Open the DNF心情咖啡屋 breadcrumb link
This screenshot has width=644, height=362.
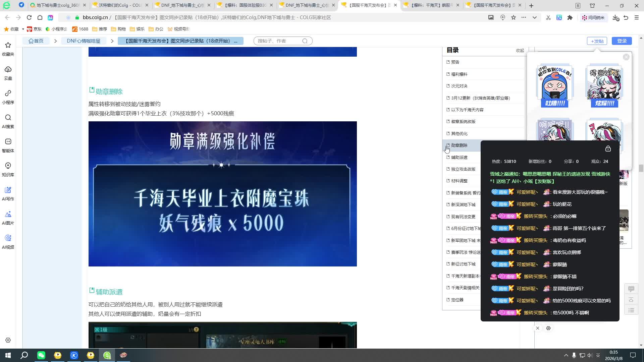tap(84, 41)
